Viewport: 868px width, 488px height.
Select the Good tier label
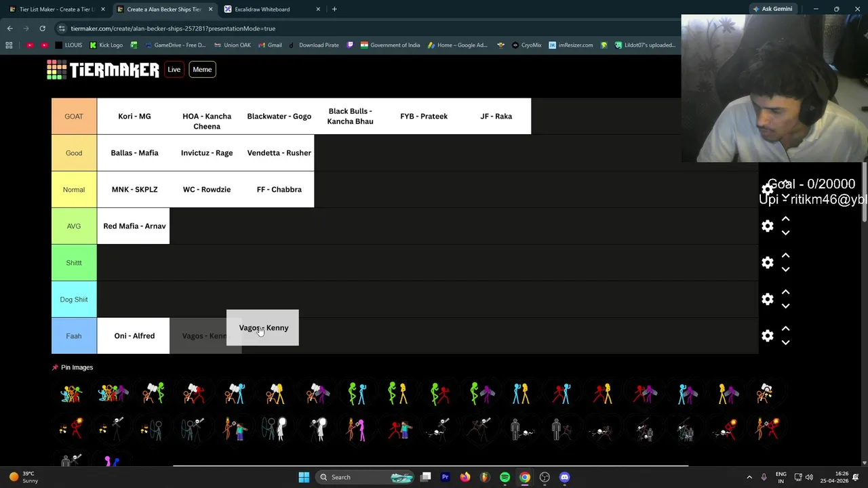coord(74,152)
